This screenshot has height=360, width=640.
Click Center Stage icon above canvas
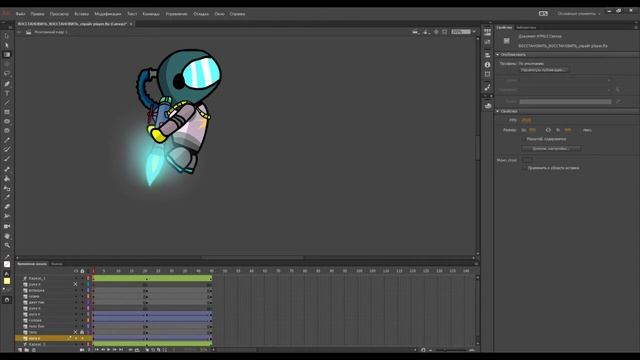click(x=436, y=32)
